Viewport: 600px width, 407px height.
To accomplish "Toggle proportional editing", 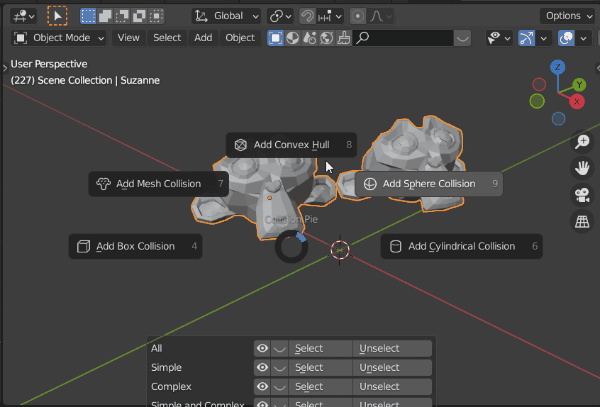I will click(358, 16).
